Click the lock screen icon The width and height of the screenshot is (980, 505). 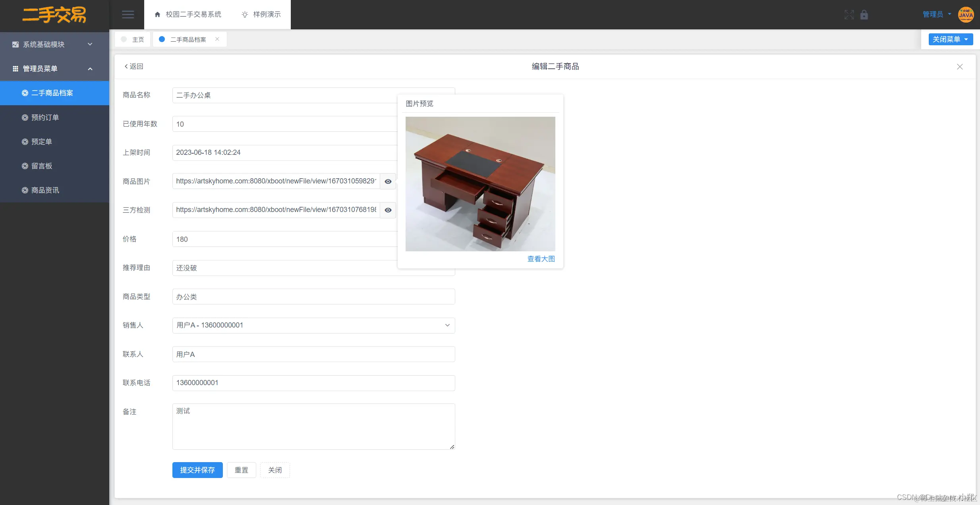[x=864, y=15]
